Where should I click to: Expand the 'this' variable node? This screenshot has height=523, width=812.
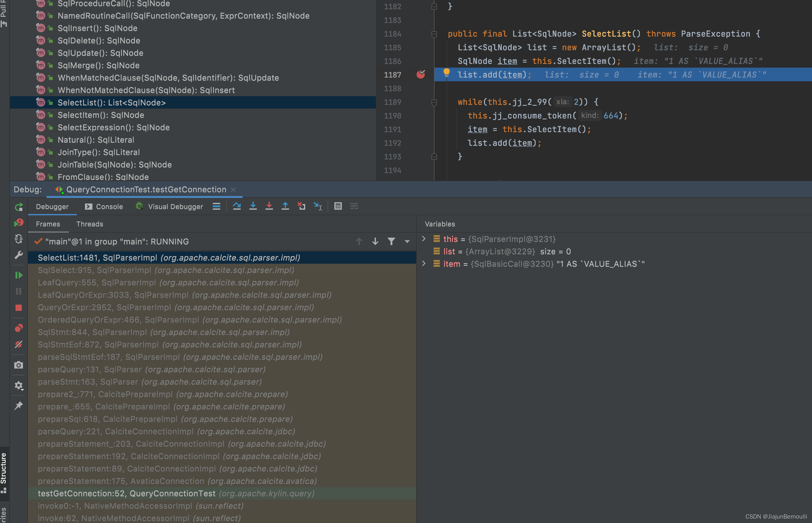pyautogui.click(x=424, y=239)
